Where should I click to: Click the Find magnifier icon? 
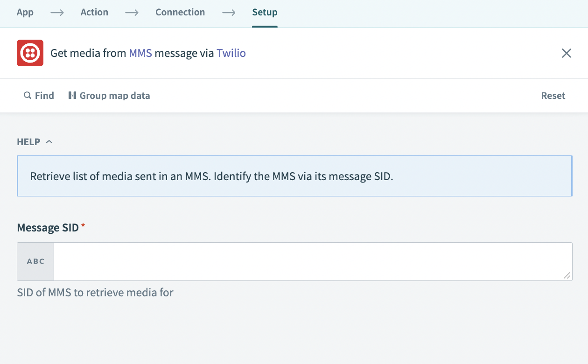tap(28, 96)
